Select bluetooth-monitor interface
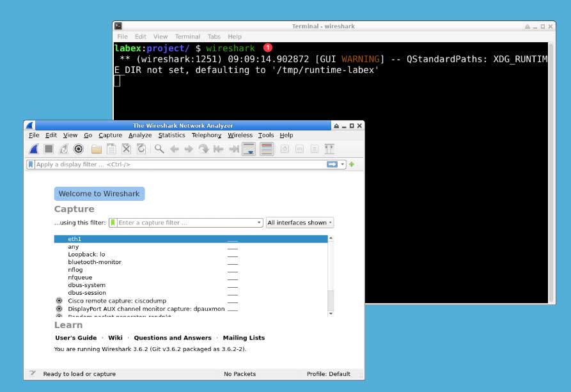Image resolution: width=571 pixels, height=392 pixels. (191, 262)
